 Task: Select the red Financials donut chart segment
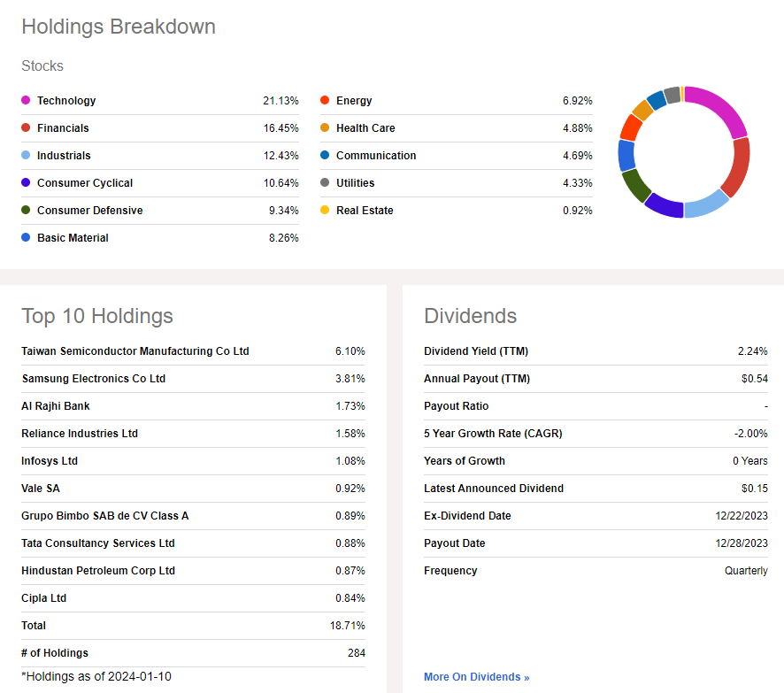click(738, 168)
